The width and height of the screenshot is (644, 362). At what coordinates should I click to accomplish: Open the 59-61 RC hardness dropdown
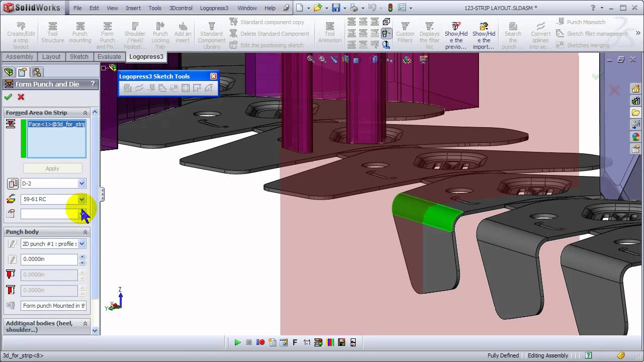[82, 199]
